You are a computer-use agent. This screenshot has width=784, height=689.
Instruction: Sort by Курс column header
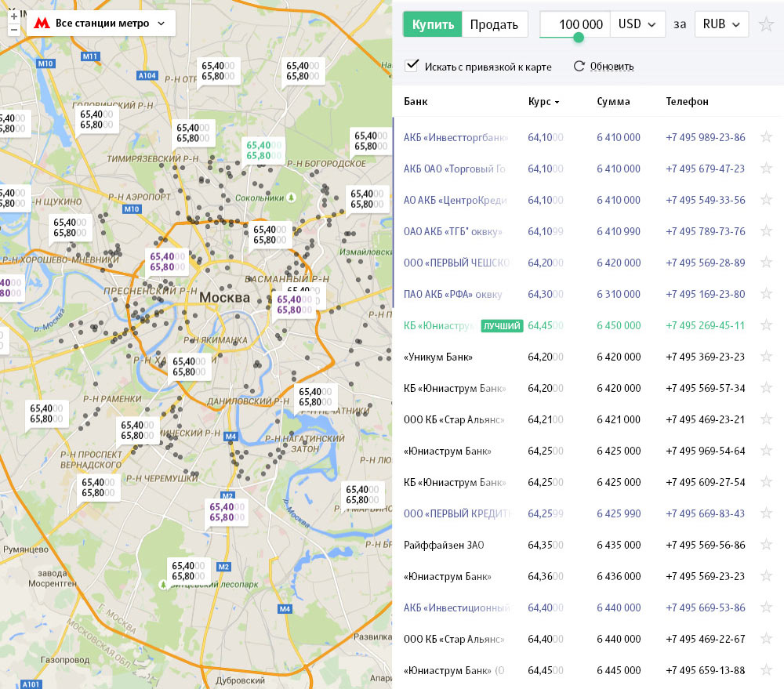(543, 102)
